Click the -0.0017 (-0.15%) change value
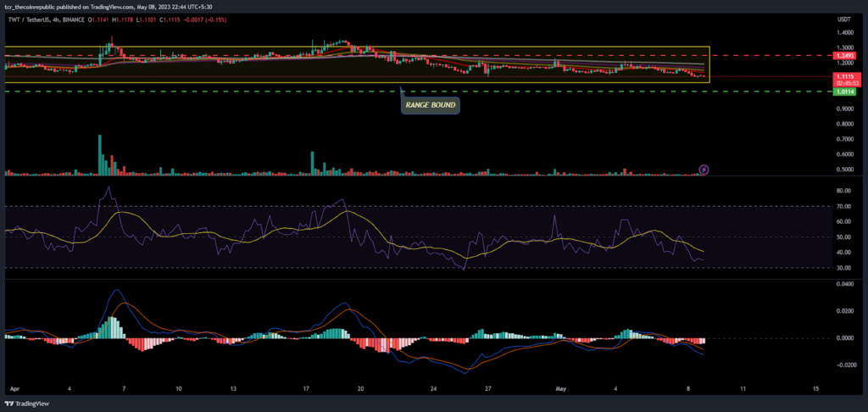Image resolution: width=868 pixels, height=412 pixels. 203,20
